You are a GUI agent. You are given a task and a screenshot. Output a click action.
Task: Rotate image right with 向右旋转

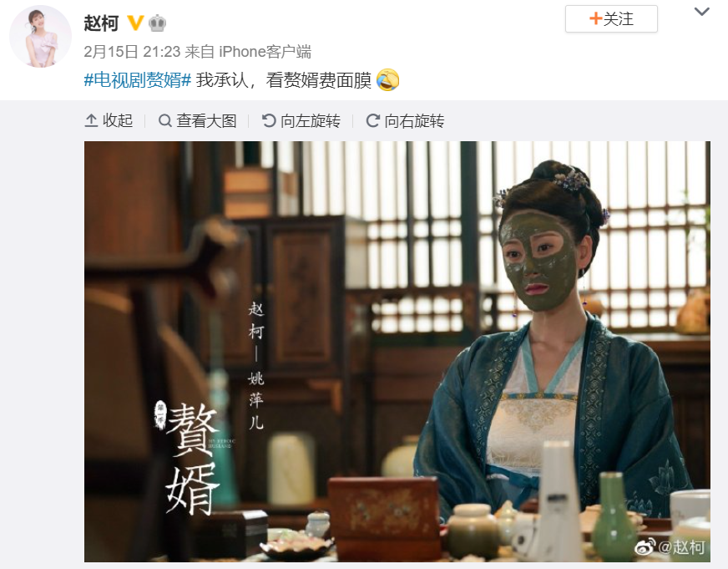point(405,121)
